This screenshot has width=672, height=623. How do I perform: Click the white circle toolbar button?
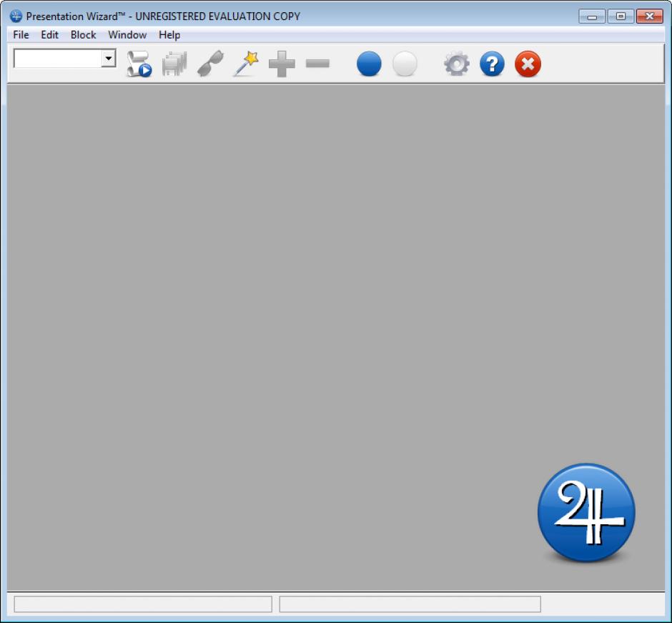tap(405, 64)
